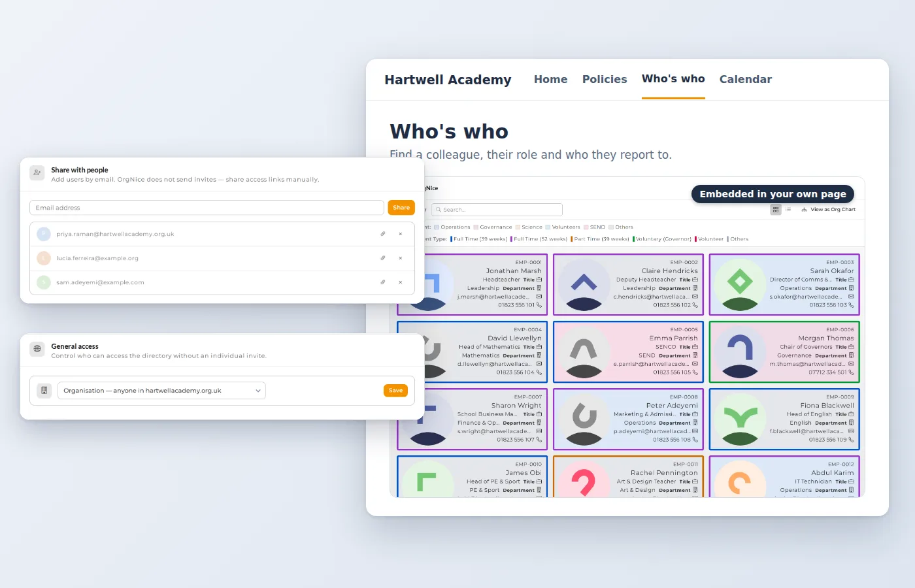Copy access link for sam.adeyemi@example.com
Screen dimensions: 915x588
click(x=383, y=282)
